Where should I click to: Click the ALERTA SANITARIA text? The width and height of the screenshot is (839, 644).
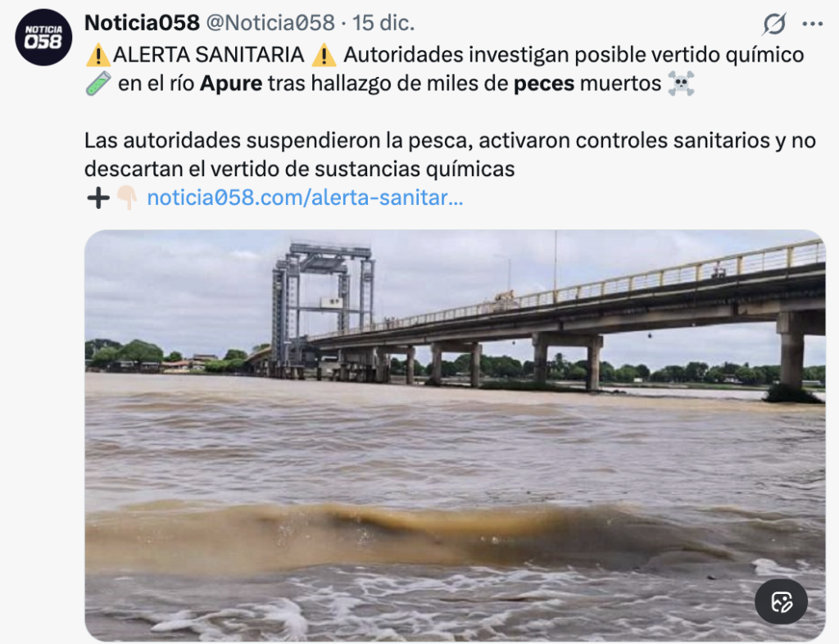[209, 55]
